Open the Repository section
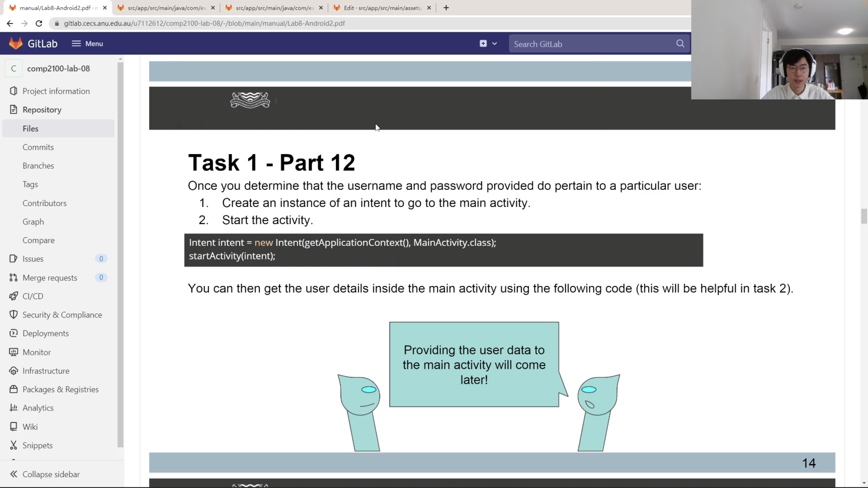 point(42,110)
